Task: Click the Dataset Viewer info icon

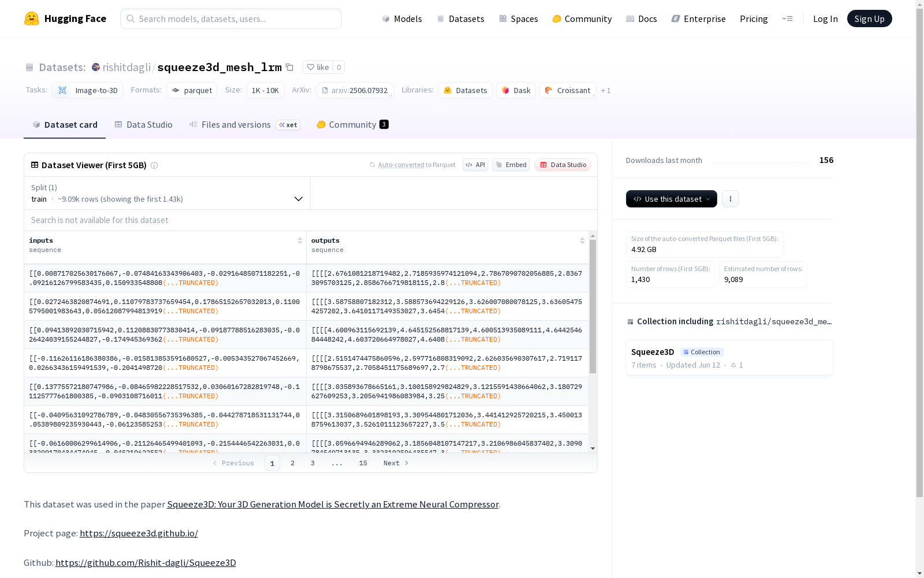Action: pyautogui.click(x=154, y=165)
